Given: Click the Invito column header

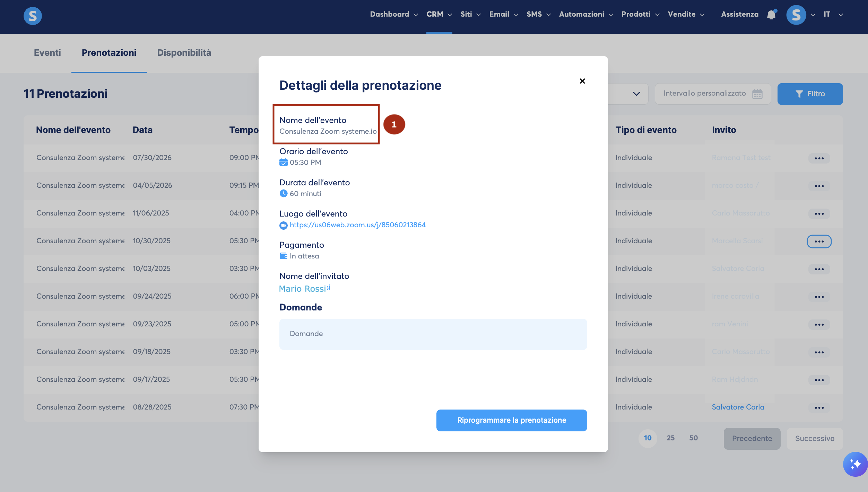Looking at the screenshot, I should (724, 130).
